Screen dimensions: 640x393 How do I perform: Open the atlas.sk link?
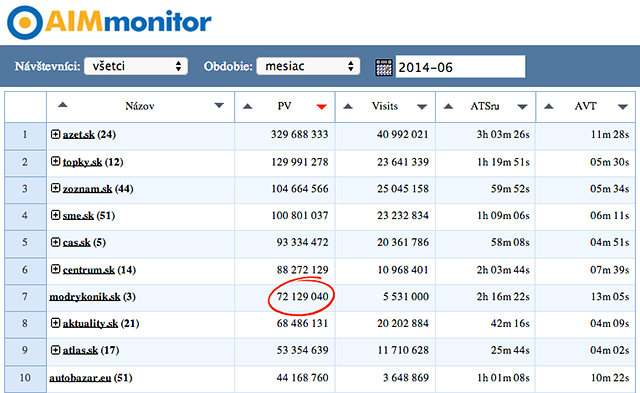tap(80, 351)
